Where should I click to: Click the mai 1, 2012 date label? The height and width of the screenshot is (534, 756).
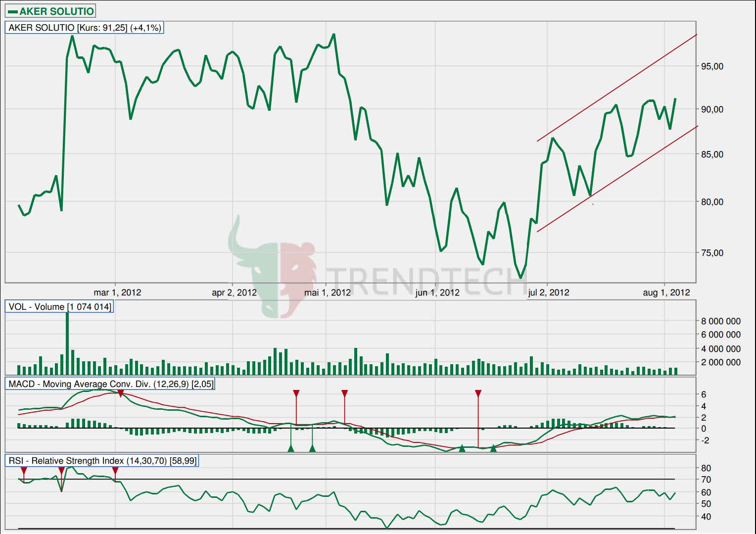click(328, 292)
